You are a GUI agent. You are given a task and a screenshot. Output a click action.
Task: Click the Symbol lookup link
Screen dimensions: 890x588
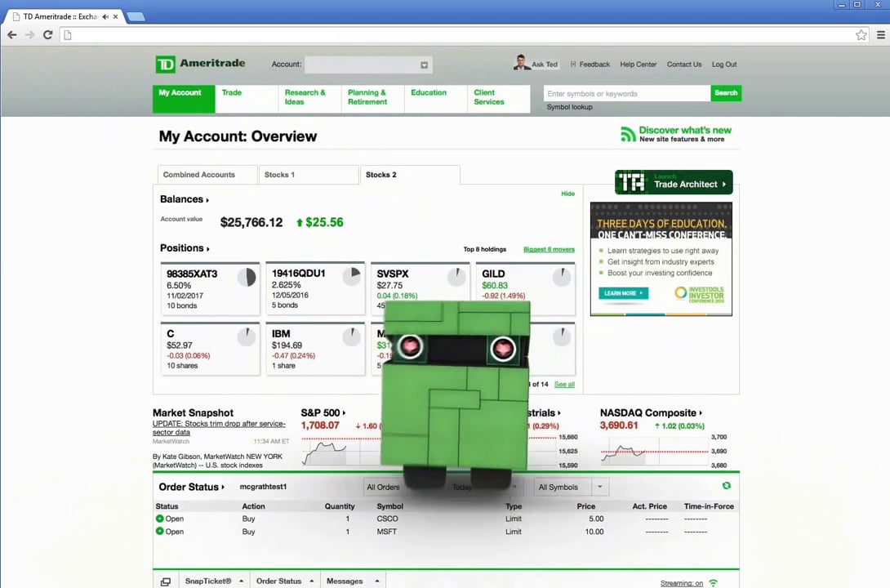569,107
